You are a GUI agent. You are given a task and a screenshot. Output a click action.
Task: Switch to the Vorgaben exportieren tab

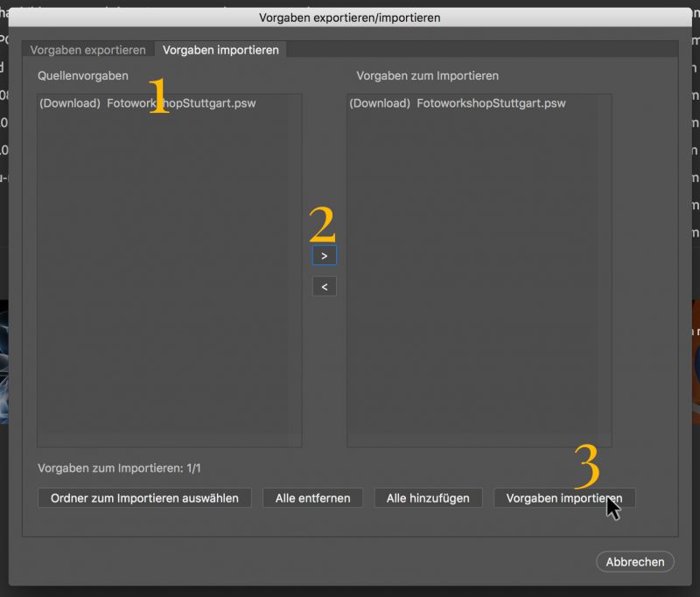(88, 50)
